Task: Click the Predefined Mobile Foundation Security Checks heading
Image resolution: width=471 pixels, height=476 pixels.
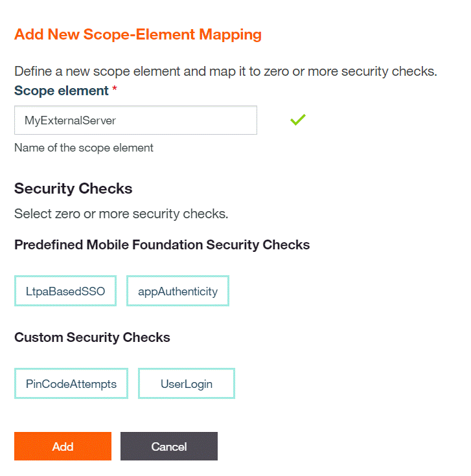Action: click(x=162, y=245)
